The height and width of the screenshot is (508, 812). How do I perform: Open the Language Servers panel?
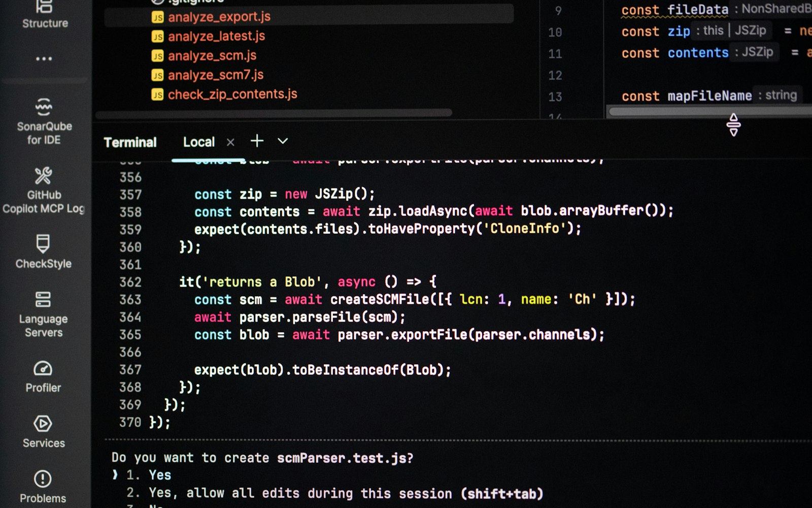[44, 314]
